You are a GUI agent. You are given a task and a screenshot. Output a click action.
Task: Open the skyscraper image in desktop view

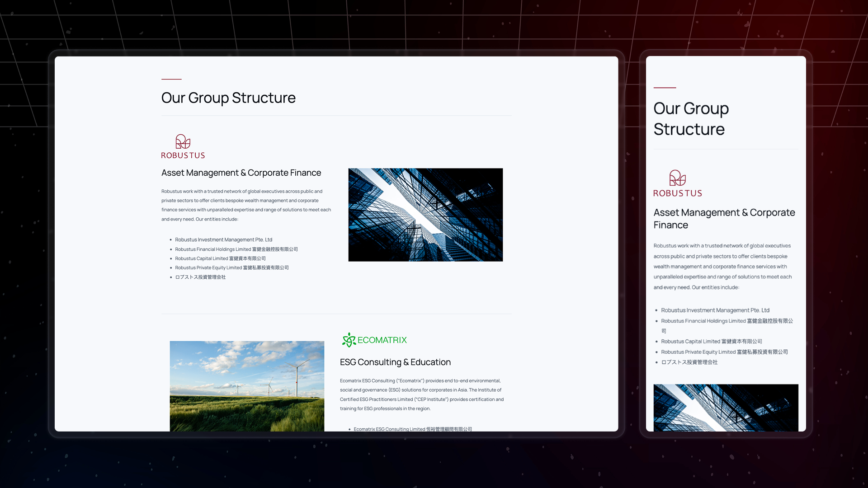point(425,215)
